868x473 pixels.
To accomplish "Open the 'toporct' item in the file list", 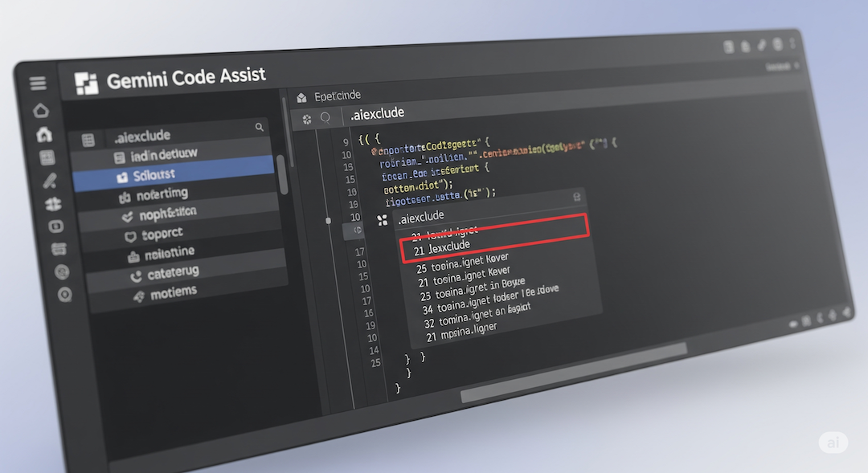I will (x=182, y=233).
